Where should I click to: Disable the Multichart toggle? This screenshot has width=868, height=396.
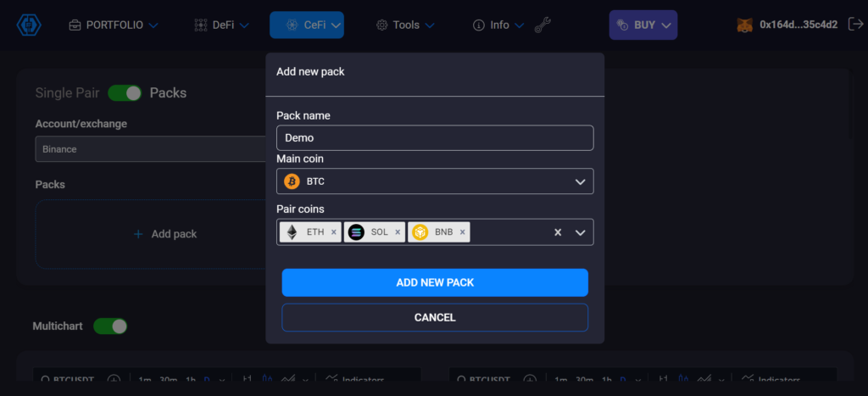(x=110, y=326)
